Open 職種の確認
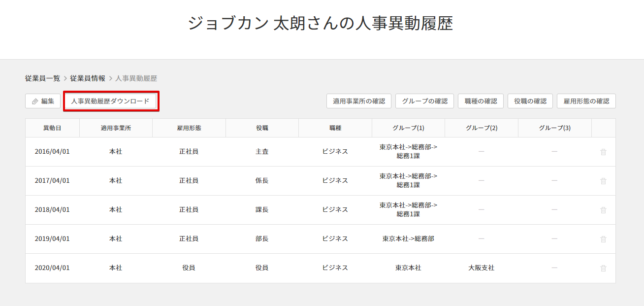Image resolution: width=644 pixels, height=306 pixels. [481, 101]
